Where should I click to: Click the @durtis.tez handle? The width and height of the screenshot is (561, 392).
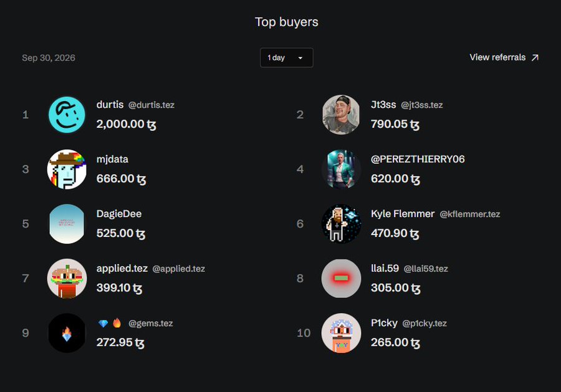pyautogui.click(x=151, y=105)
